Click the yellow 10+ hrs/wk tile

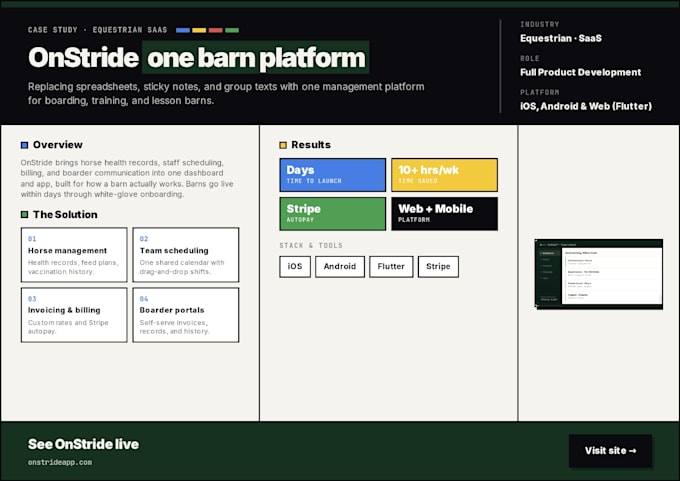pyautogui.click(x=445, y=175)
